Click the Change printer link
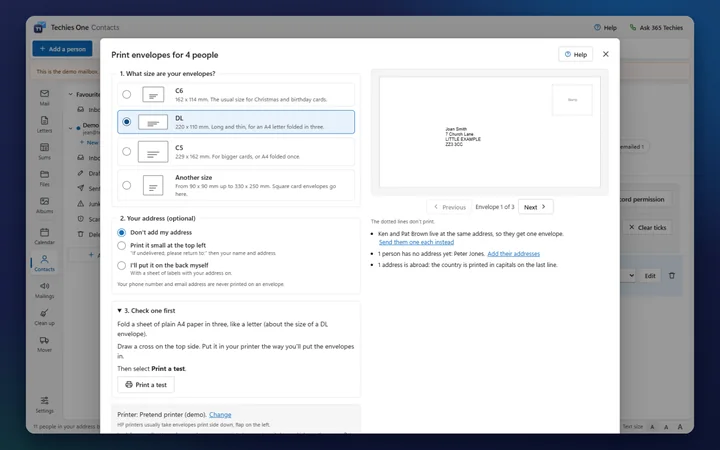 pyautogui.click(x=220, y=414)
